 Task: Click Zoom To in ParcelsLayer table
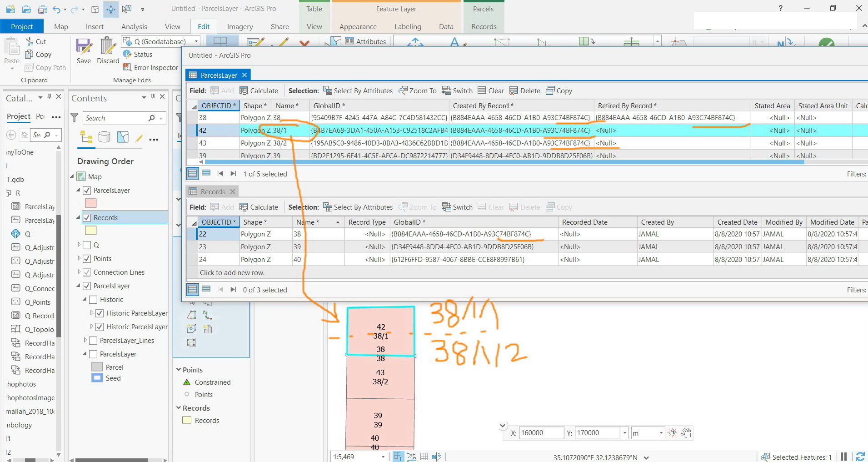pyautogui.click(x=417, y=90)
